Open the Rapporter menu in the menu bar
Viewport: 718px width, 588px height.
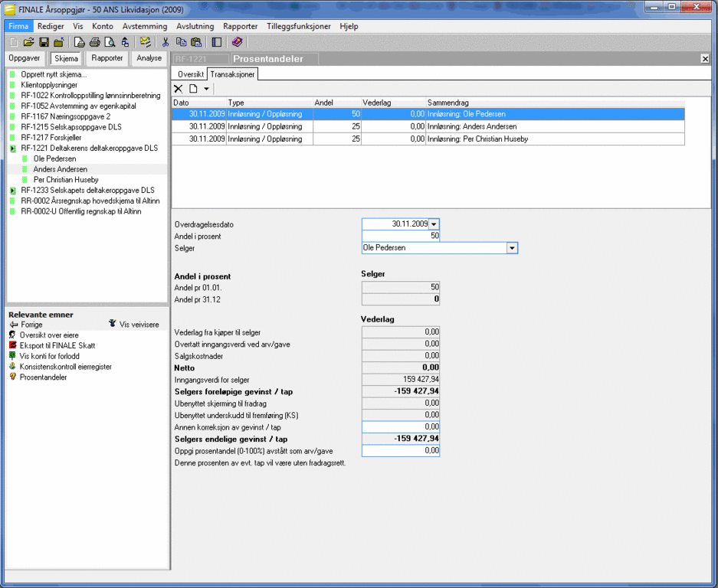click(241, 27)
